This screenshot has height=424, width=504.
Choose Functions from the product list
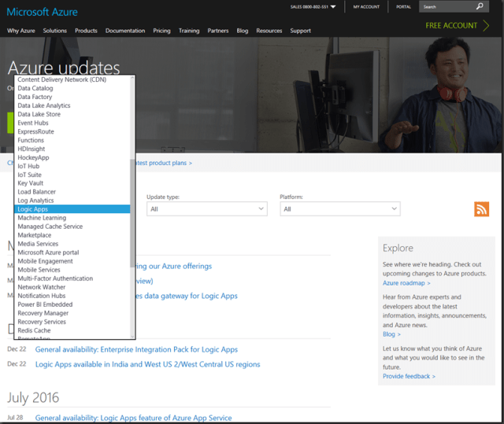pos(72,140)
